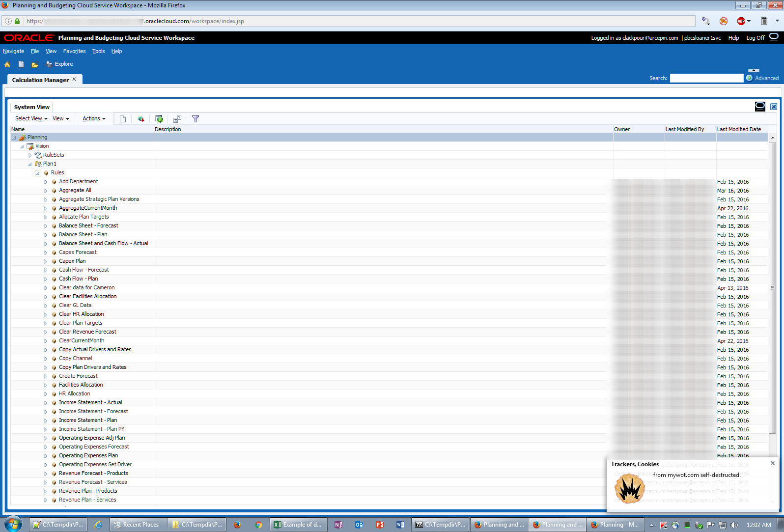Expand the RuleSets node
Screen dimensions: 784x532
click(30, 155)
